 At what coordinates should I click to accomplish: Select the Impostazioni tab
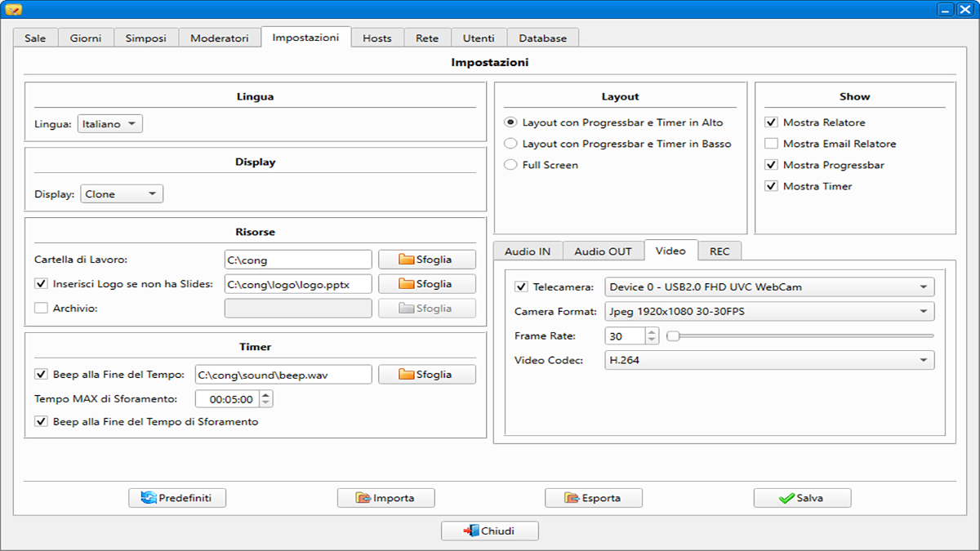point(305,38)
